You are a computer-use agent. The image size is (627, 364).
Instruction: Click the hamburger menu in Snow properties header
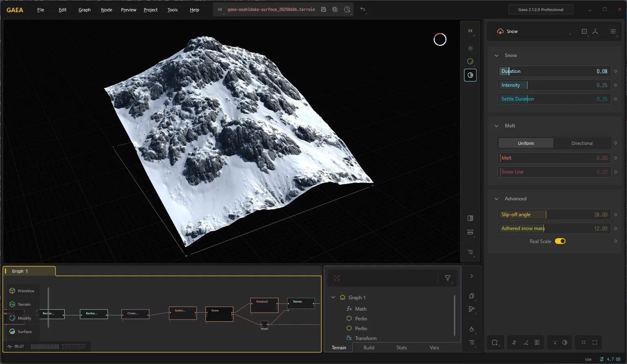coord(613,31)
